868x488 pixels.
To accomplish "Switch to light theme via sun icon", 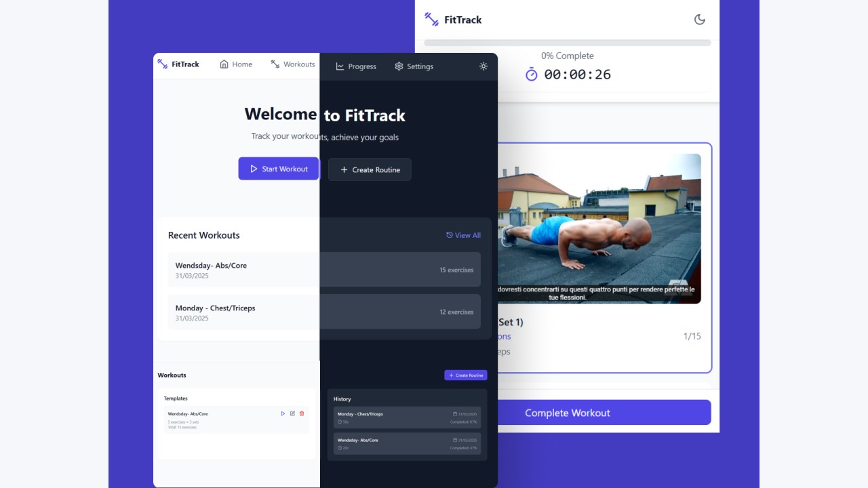I will (x=483, y=66).
